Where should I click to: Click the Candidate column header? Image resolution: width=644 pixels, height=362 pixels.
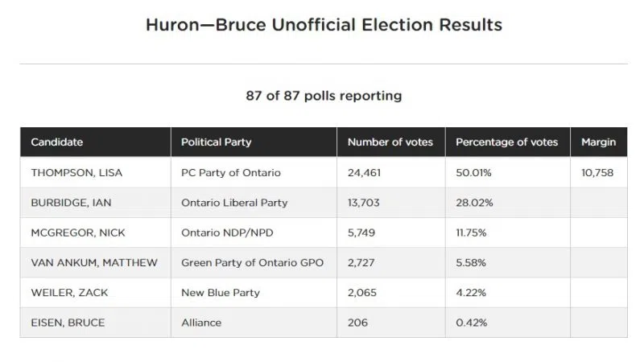[x=57, y=142]
